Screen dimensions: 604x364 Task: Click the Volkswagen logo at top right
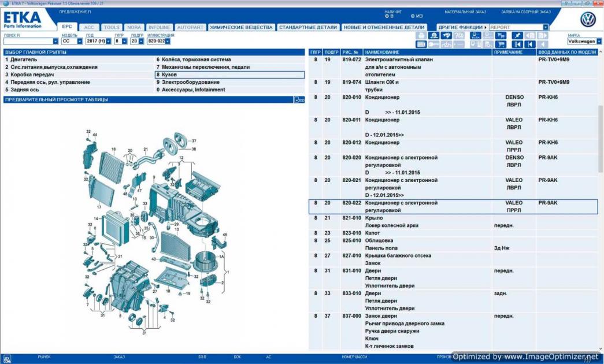point(588,19)
